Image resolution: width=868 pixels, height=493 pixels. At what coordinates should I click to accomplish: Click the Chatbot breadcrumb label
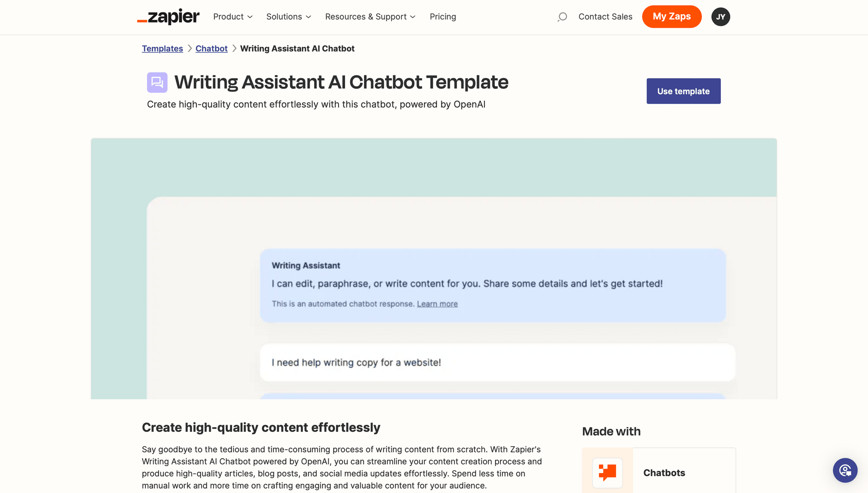(x=212, y=48)
